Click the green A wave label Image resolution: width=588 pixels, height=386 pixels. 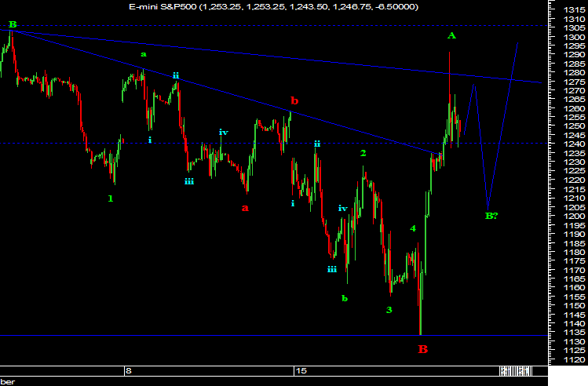pyautogui.click(x=451, y=35)
